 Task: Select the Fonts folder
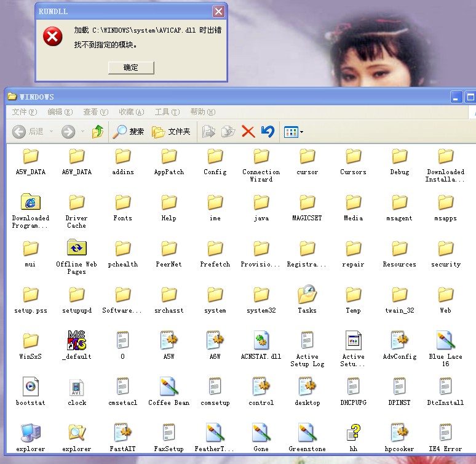coord(122,208)
